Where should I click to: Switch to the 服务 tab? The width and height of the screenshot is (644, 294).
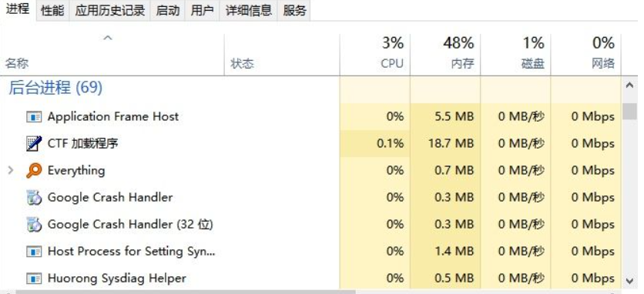click(294, 11)
